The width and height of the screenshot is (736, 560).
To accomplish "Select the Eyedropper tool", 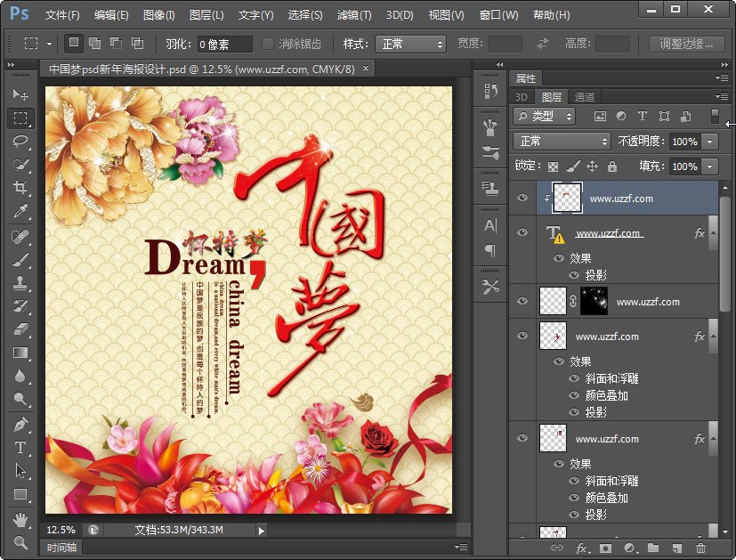I will coord(20,210).
